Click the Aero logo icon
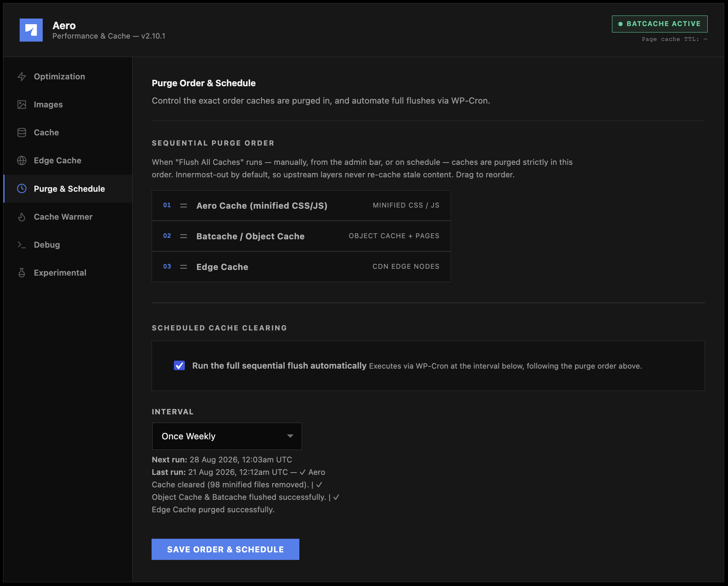 (x=31, y=30)
